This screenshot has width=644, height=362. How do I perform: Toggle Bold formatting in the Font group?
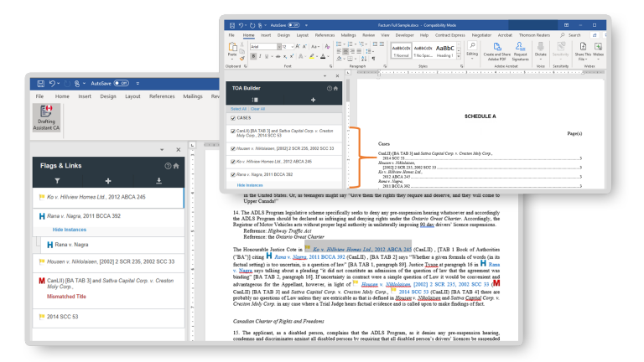(253, 56)
